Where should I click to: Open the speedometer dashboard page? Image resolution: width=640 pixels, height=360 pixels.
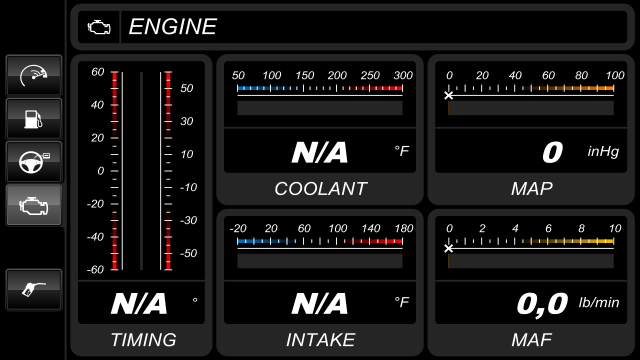click(x=34, y=76)
